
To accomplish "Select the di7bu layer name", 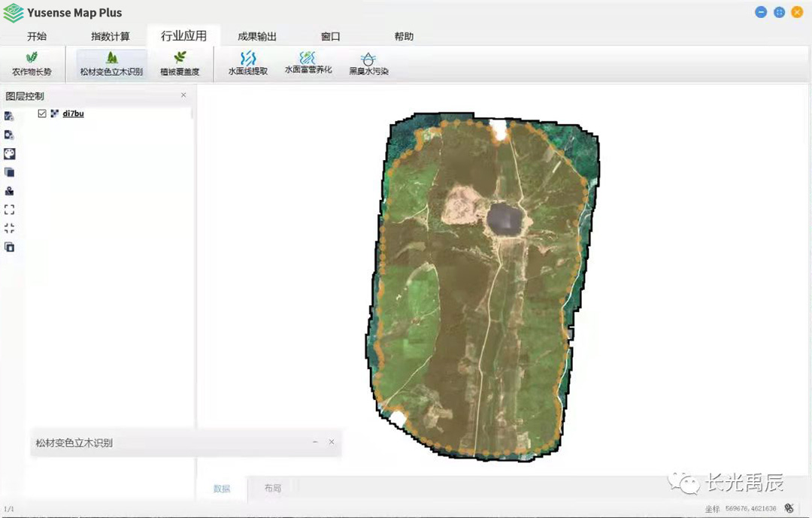I will coord(73,114).
